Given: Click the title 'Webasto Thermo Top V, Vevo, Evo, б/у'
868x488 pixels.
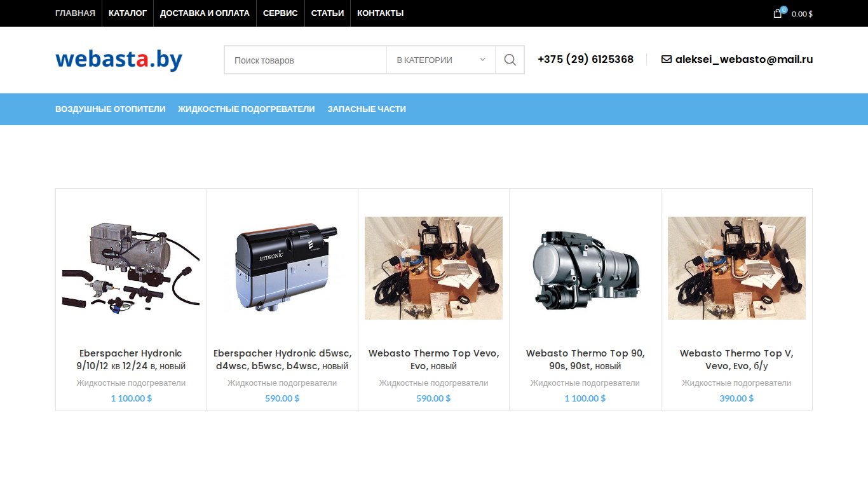Looking at the screenshot, I should point(736,360).
